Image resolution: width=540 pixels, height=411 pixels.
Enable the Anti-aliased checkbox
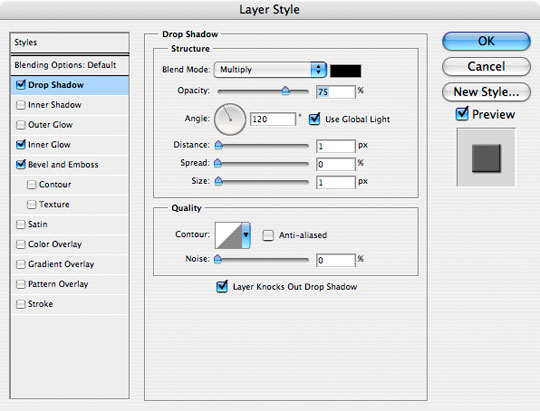click(x=268, y=235)
